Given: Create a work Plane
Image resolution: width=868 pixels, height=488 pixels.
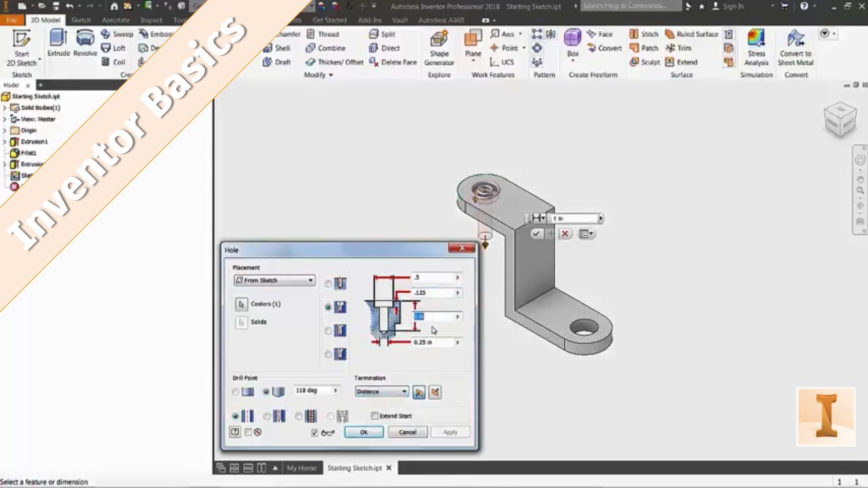Looking at the screenshot, I should pyautogui.click(x=473, y=45).
